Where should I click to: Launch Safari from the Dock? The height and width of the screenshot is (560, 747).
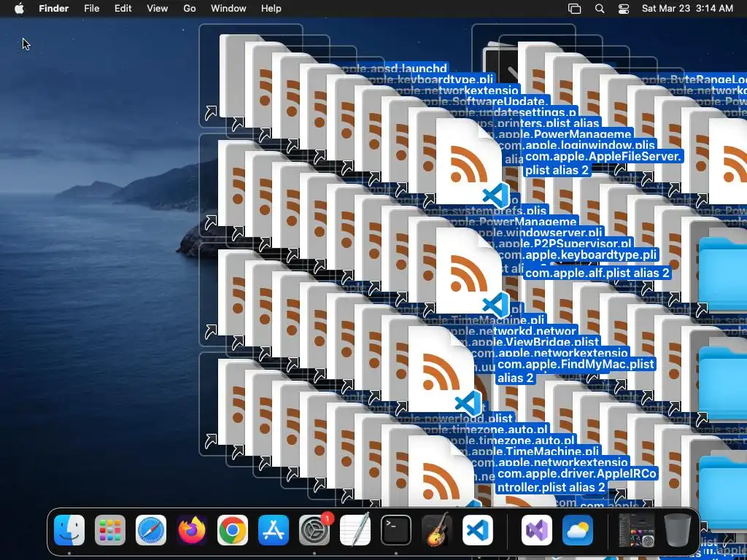pos(151,530)
